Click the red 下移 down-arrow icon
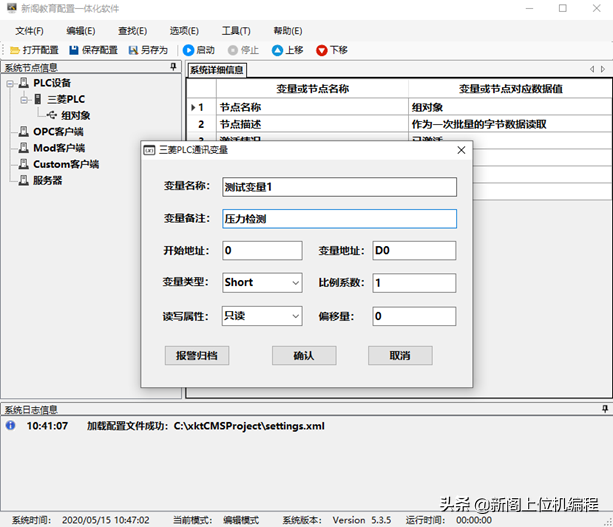Viewport: 613px width, 527px height. point(322,50)
